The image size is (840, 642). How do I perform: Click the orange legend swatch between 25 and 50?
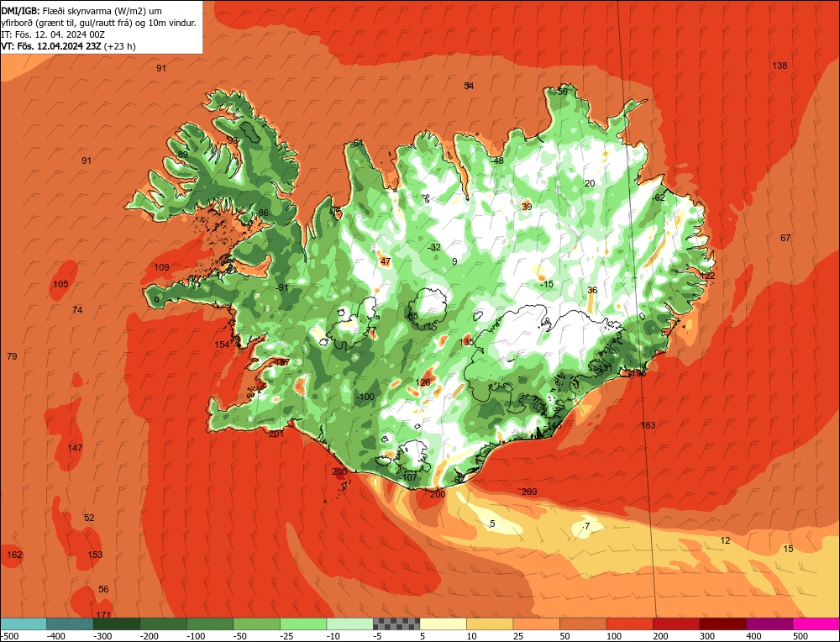[x=536, y=624]
